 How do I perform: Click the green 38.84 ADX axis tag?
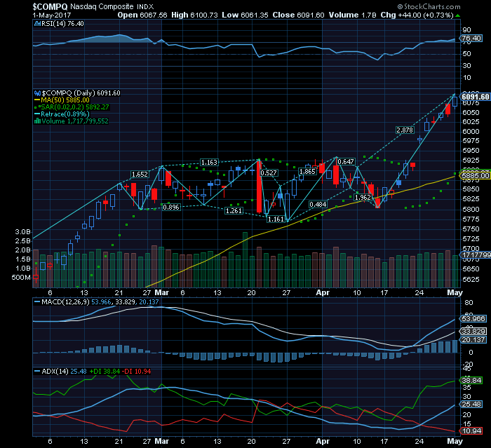click(x=471, y=381)
